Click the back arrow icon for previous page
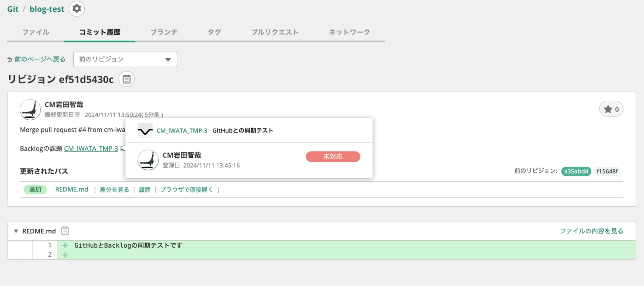The width and height of the screenshot is (644, 286). pos(10,60)
